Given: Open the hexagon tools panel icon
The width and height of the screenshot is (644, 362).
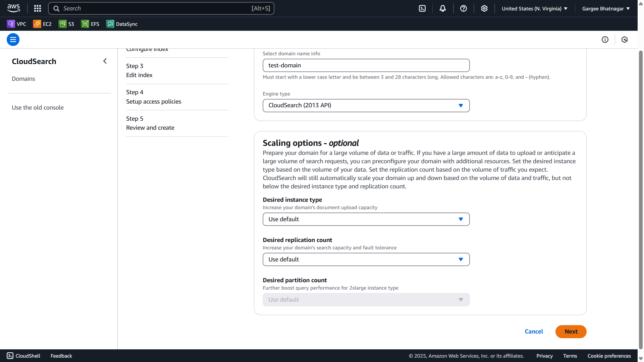Looking at the screenshot, I should [624, 40].
